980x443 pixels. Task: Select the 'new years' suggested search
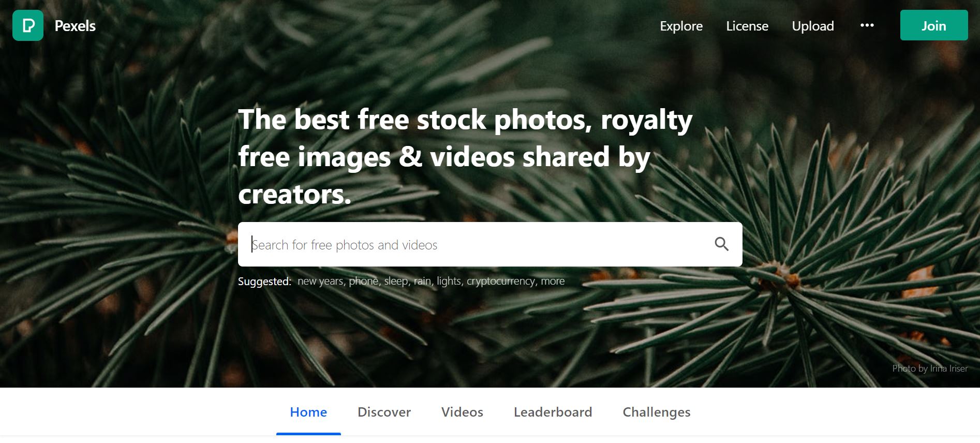coord(320,281)
